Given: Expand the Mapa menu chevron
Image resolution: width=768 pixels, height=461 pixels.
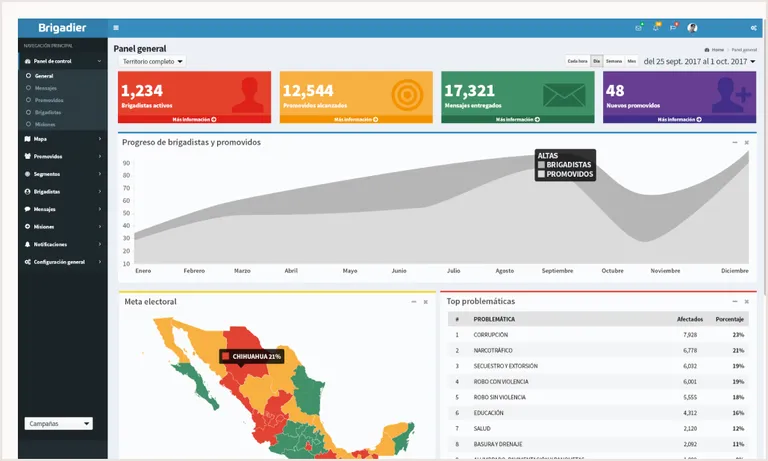Looking at the screenshot, I should [x=99, y=139].
